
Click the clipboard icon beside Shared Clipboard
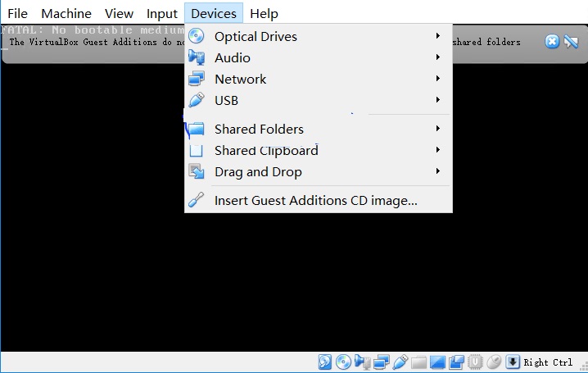[196, 151]
